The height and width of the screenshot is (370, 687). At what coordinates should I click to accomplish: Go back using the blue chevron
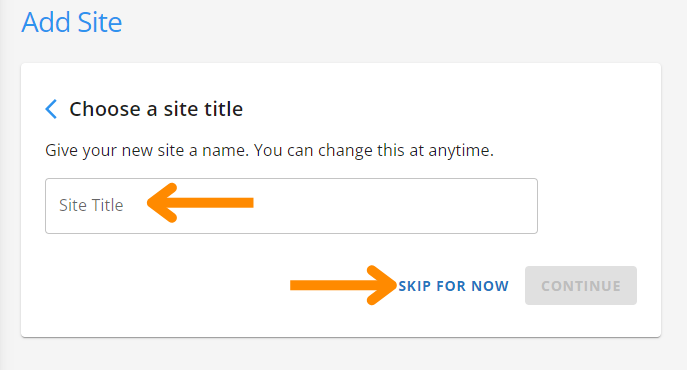click(51, 109)
